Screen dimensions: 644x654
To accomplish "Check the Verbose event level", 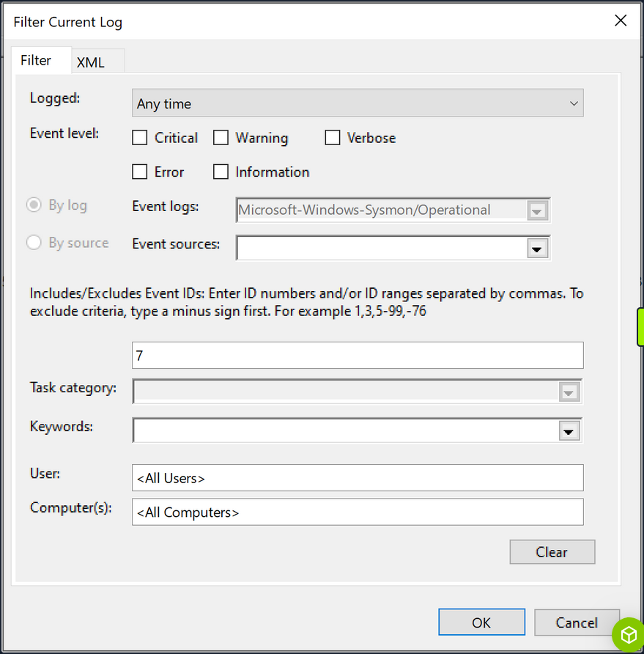I will 332,137.
